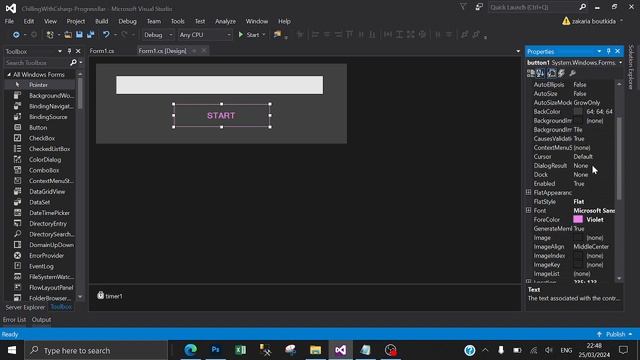Open the button1 object selector dropdown

[620, 62]
